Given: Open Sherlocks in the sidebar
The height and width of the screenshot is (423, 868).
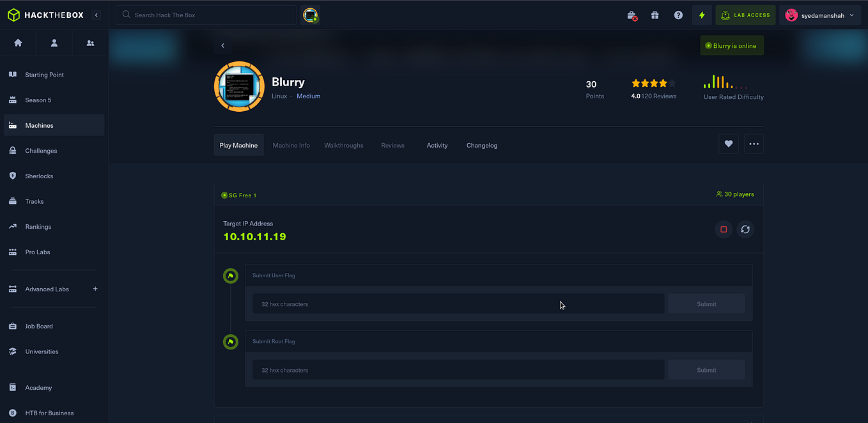Looking at the screenshot, I should point(54,176).
